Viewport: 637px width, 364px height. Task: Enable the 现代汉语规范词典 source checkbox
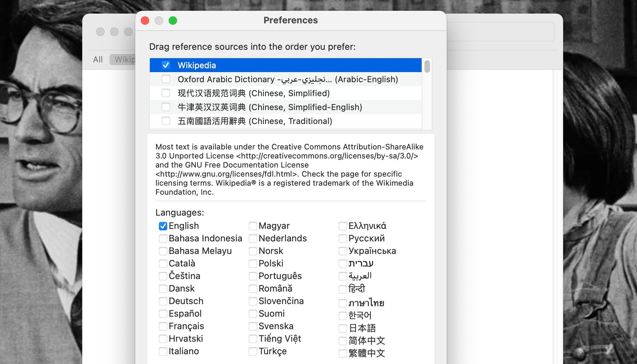166,93
